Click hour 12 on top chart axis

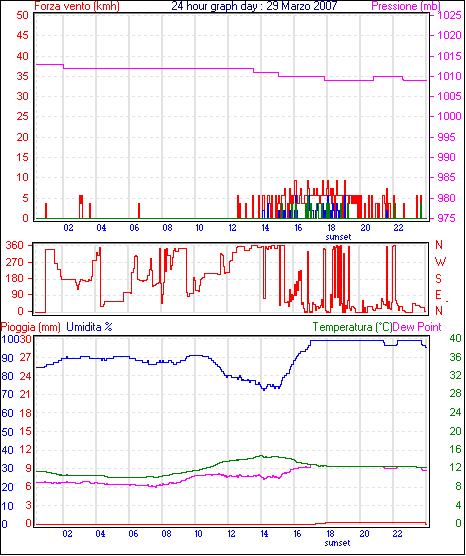coord(232,228)
